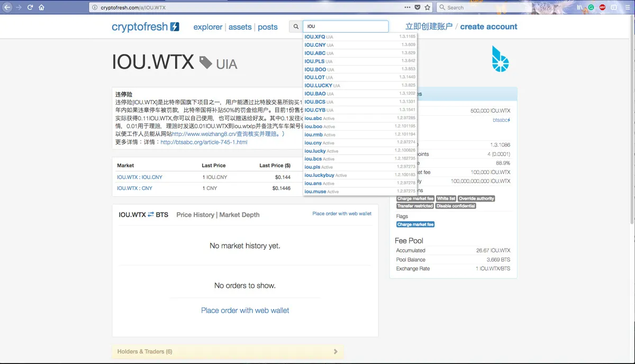
Task: Select IOU.BAO UIA suggestion
Action: point(360,94)
